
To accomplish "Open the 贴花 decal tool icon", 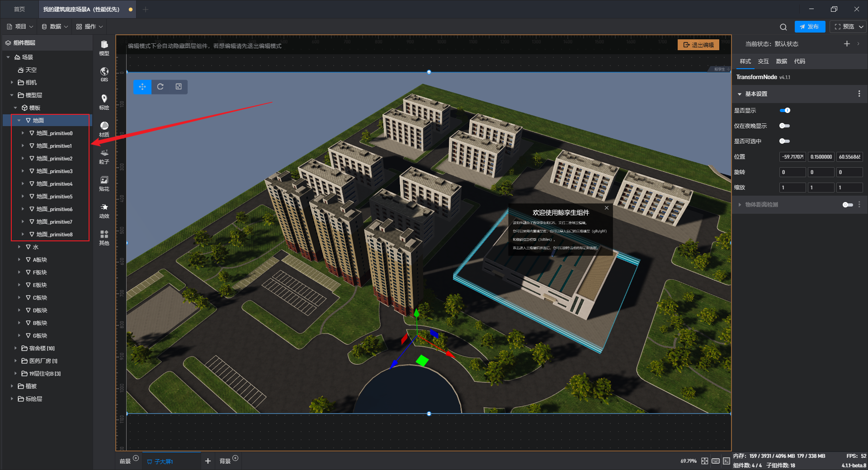I will (x=104, y=183).
